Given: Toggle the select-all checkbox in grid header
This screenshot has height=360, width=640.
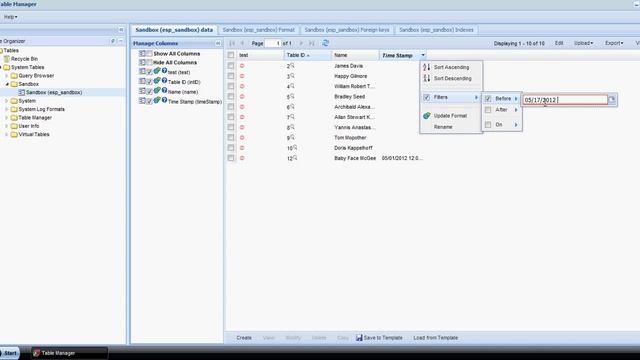Looking at the screenshot, I should tap(231, 55).
